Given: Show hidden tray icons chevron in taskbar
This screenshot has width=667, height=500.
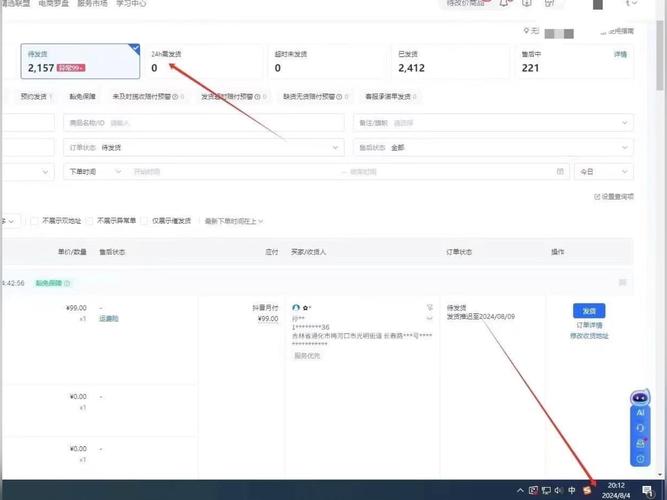Looking at the screenshot, I should click(x=520, y=490).
